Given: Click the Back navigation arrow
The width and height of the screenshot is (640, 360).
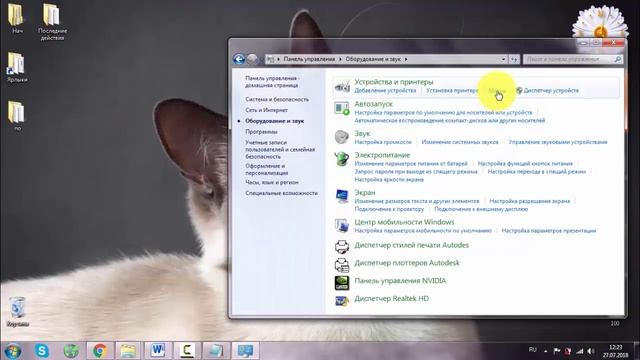Looking at the screenshot, I should (239, 59).
